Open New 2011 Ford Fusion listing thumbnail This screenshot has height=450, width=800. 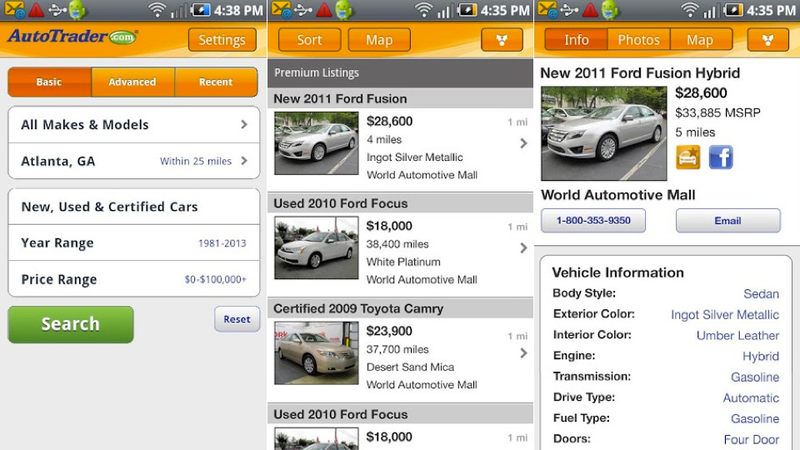click(316, 143)
